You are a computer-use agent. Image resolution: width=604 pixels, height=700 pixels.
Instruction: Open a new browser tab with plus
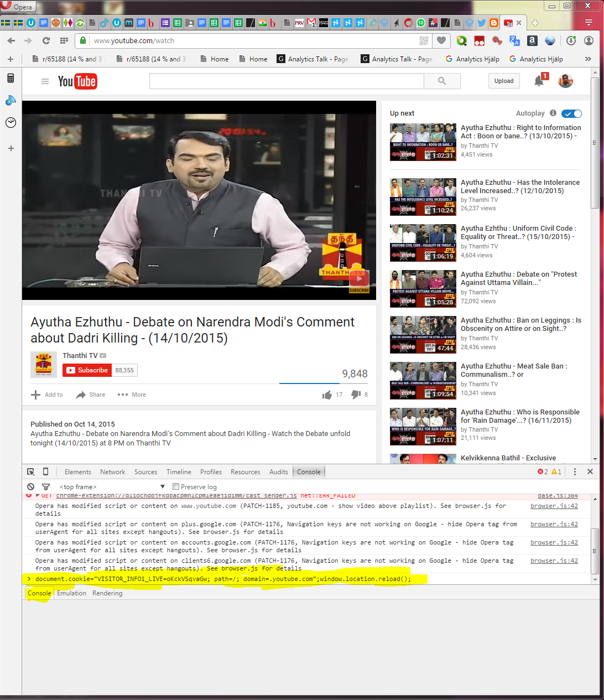[535, 23]
